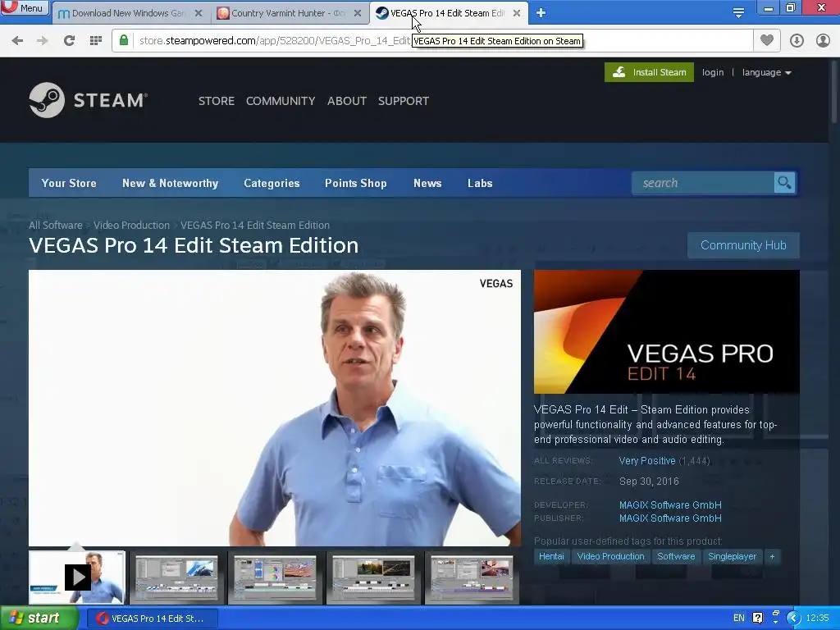The width and height of the screenshot is (840, 630).
Task: Play the video thumbnail with play icon
Action: [76, 577]
